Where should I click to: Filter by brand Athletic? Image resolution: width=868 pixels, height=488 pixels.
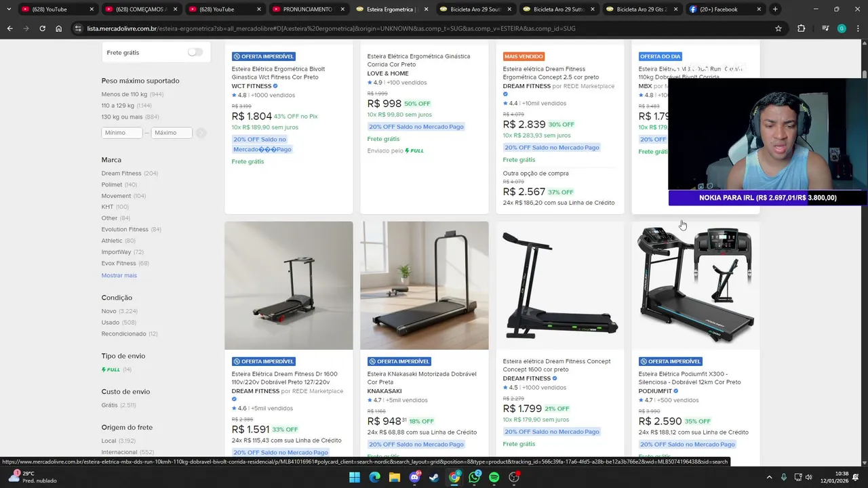(x=112, y=241)
